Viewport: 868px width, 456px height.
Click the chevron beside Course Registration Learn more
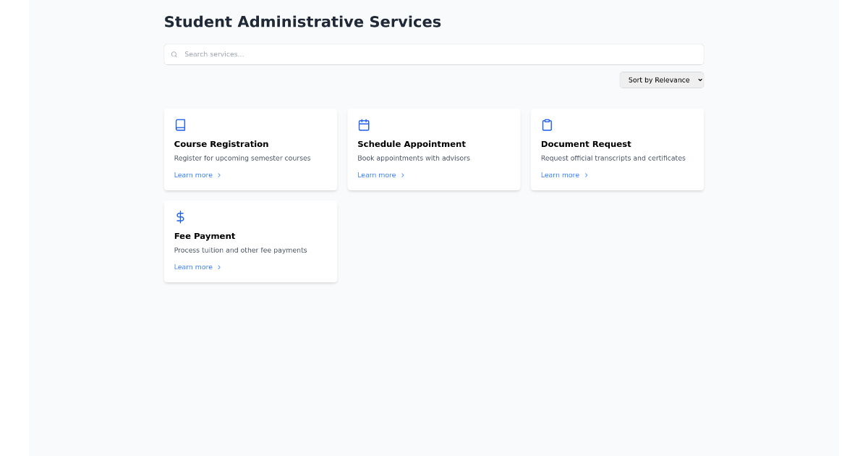[219, 174]
